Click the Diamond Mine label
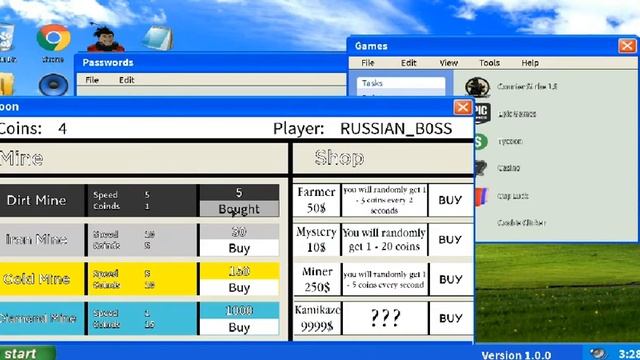 [38, 318]
